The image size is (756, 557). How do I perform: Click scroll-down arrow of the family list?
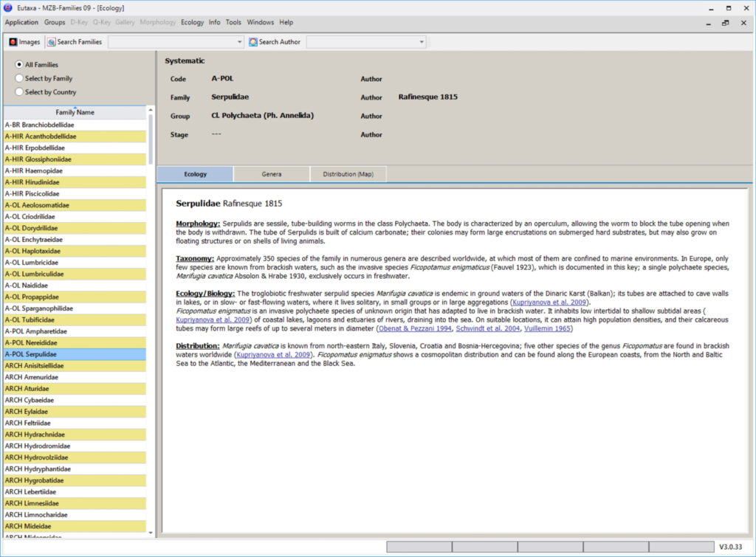[x=151, y=533]
